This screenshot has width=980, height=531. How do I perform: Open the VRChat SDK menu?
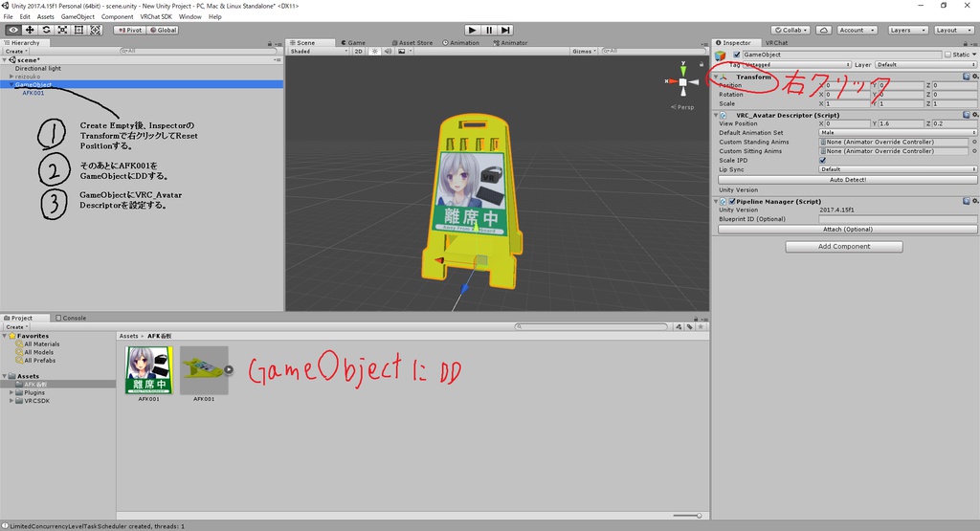pyautogui.click(x=156, y=17)
